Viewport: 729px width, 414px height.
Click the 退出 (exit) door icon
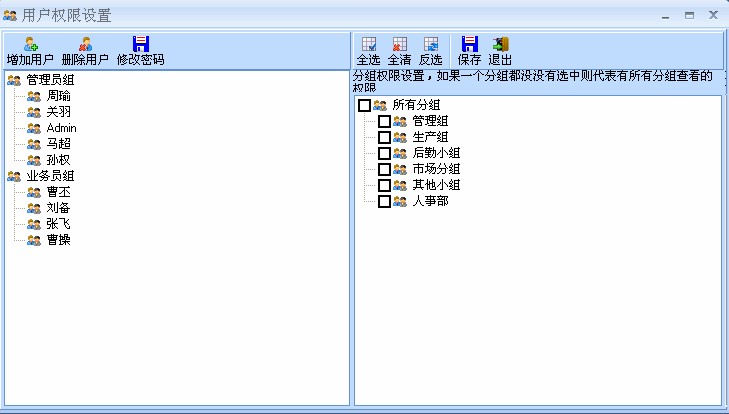pyautogui.click(x=500, y=44)
